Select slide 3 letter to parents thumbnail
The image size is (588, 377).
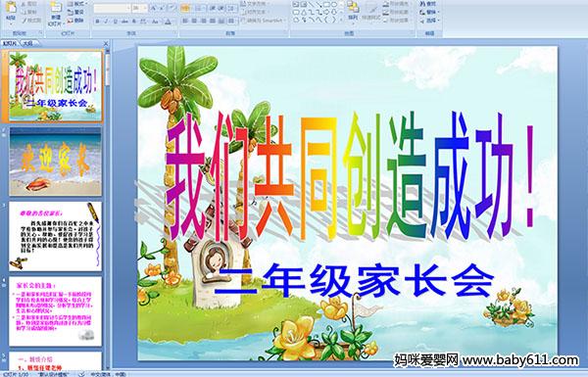(55, 236)
